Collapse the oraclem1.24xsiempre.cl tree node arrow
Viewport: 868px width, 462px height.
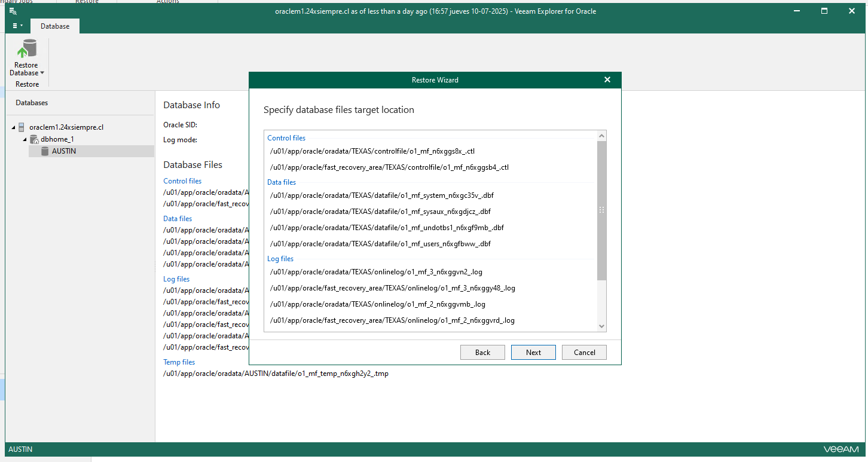coord(13,127)
